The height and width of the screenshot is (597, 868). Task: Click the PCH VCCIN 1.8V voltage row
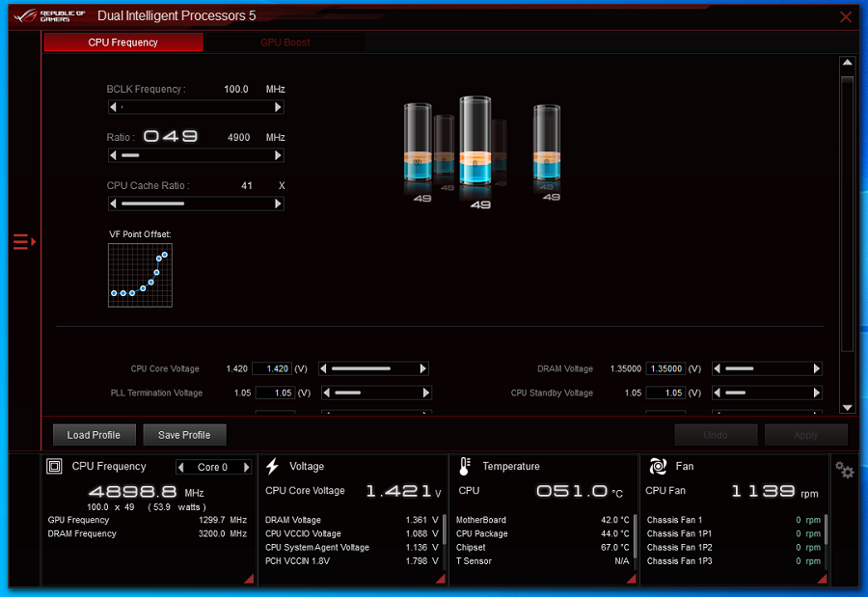(x=351, y=561)
